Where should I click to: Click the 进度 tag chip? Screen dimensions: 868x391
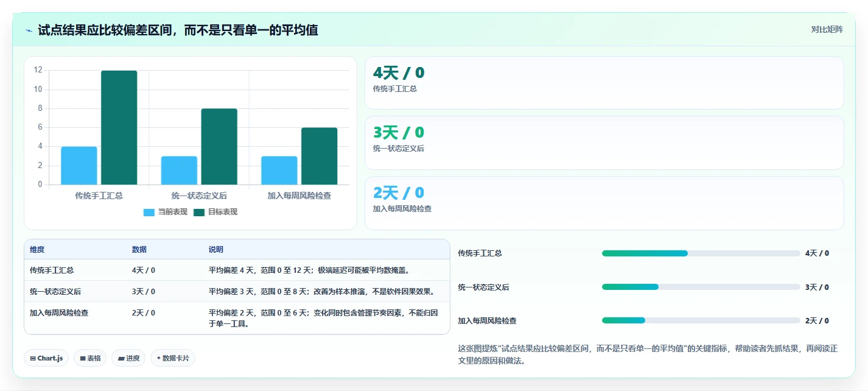(x=128, y=358)
